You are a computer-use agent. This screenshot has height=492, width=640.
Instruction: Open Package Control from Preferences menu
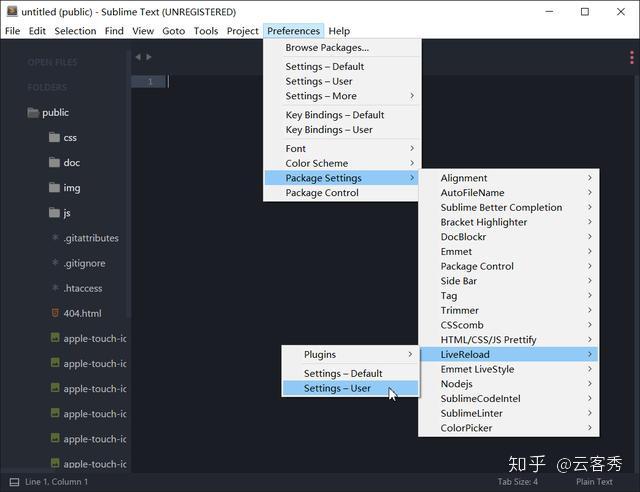pyautogui.click(x=342, y=193)
